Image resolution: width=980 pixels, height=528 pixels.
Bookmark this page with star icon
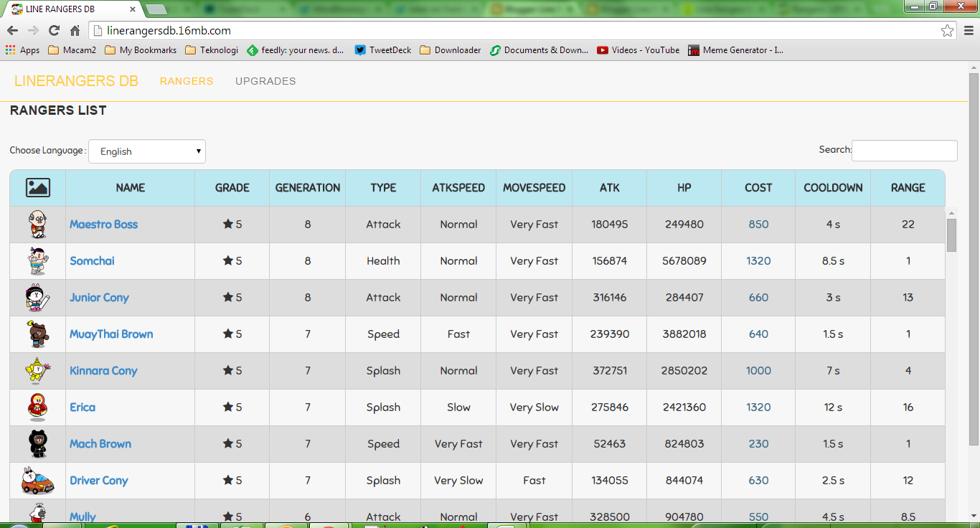[948, 31]
